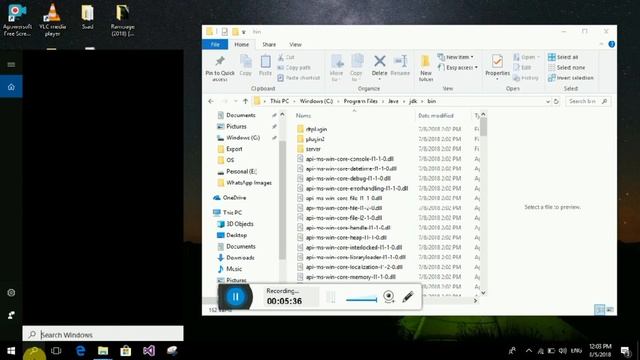
Task: Click Java in the address bar
Action: [393, 101]
